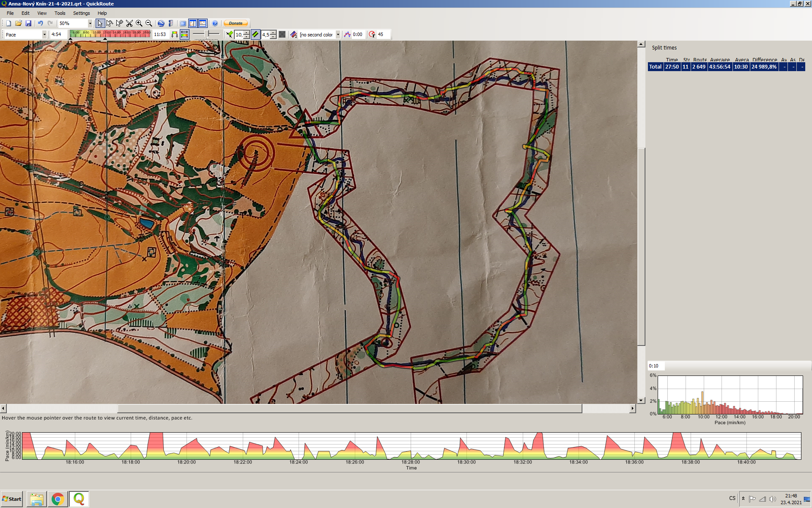Click the smoothing interval 0:00 field
This screenshot has height=508, width=812.
[x=358, y=35]
